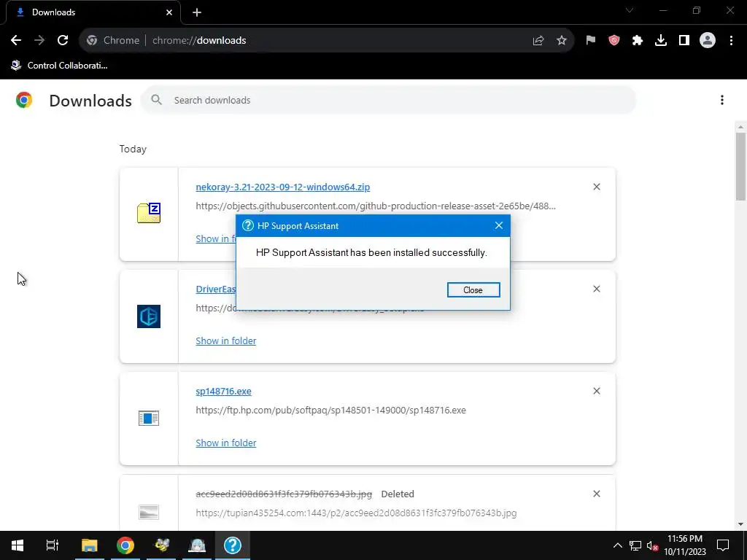The image size is (747, 560).
Task: Remove the deleted jpg entry from the list
Action: (597, 494)
